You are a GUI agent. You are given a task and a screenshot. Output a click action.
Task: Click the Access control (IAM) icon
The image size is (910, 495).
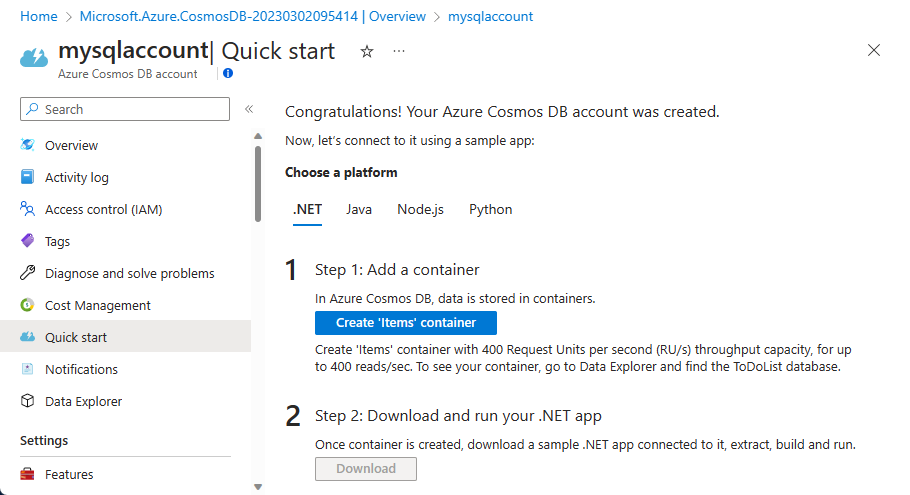pyautogui.click(x=28, y=209)
